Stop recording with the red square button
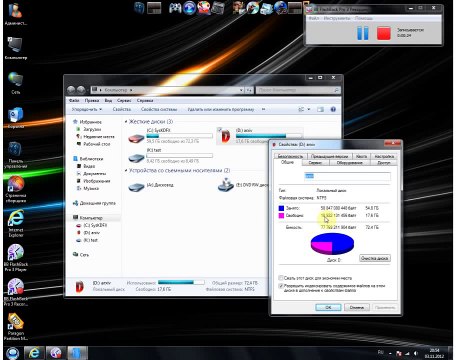The width and height of the screenshot is (456, 360). click(x=384, y=33)
